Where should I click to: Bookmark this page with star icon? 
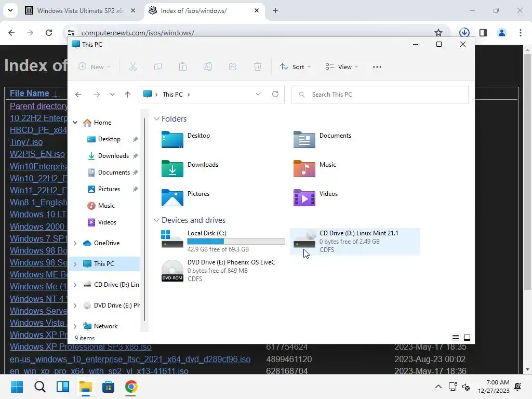pyautogui.click(x=438, y=33)
